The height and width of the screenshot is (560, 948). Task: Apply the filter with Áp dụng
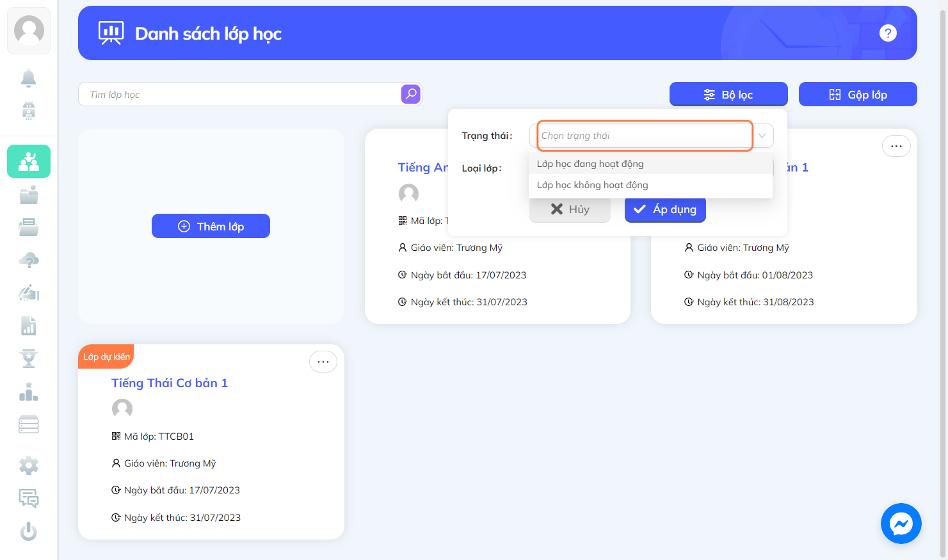pyautogui.click(x=665, y=209)
